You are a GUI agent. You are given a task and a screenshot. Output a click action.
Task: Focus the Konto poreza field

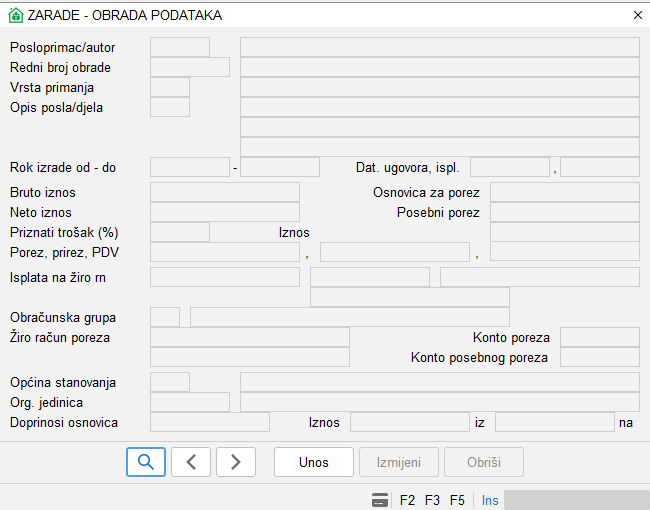599,337
